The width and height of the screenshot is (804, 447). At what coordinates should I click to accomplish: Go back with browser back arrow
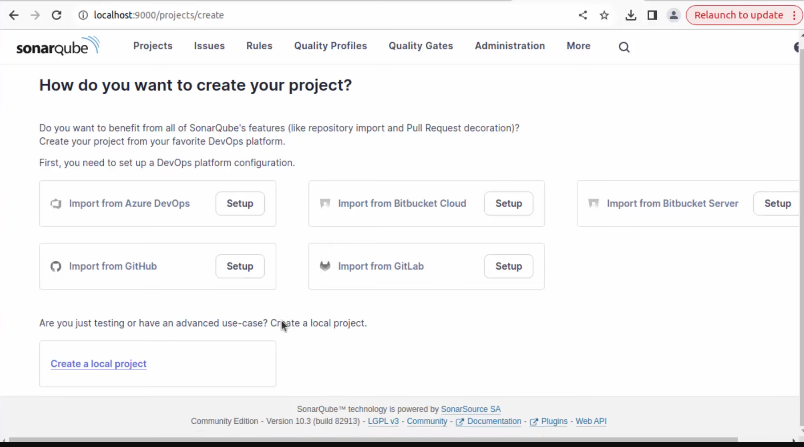pyautogui.click(x=14, y=15)
